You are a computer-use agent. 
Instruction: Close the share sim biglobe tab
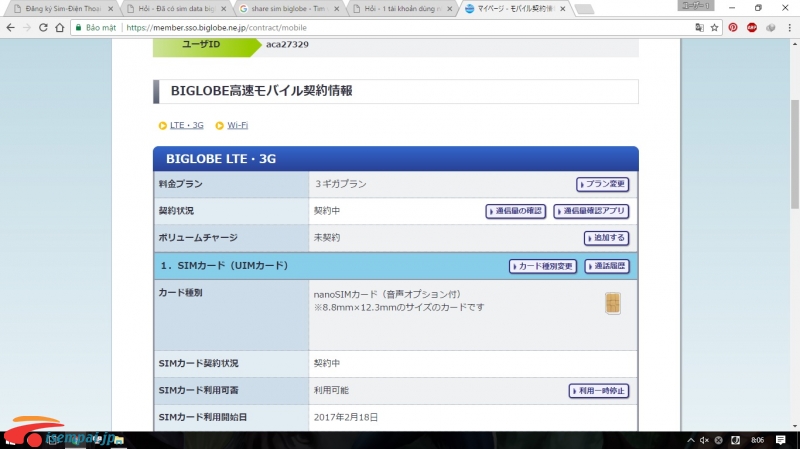point(336,9)
